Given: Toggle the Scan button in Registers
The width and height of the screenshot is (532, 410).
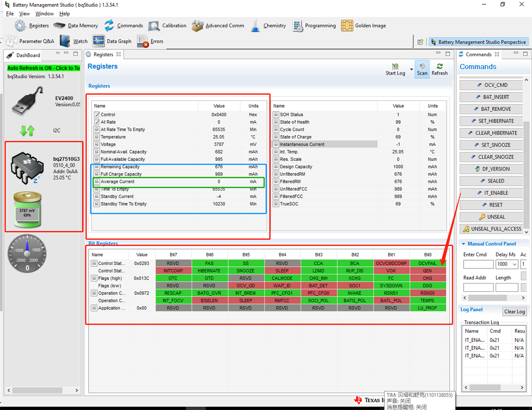Looking at the screenshot, I should [x=422, y=69].
